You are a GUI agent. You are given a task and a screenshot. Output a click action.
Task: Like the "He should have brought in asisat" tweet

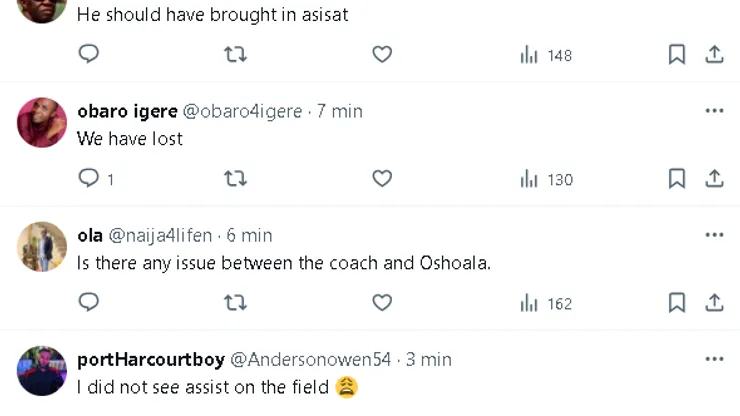(382, 55)
